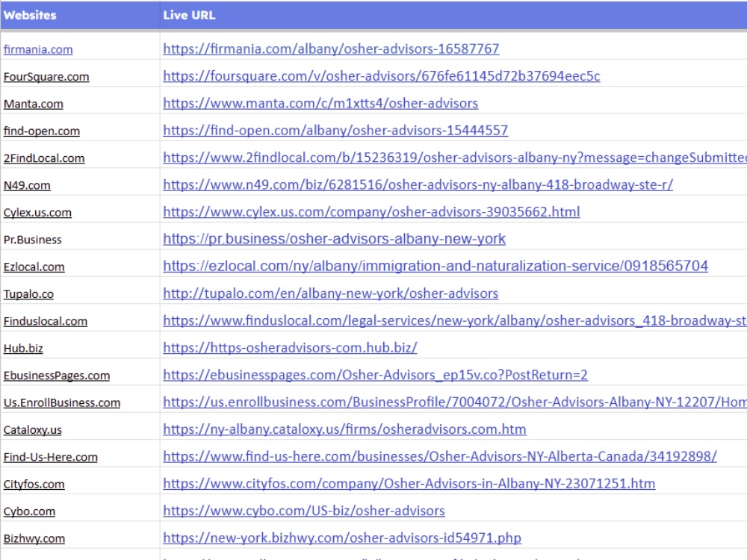Open the firmania.com osher-advisors live URL

pyautogui.click(x=331, y=49)
